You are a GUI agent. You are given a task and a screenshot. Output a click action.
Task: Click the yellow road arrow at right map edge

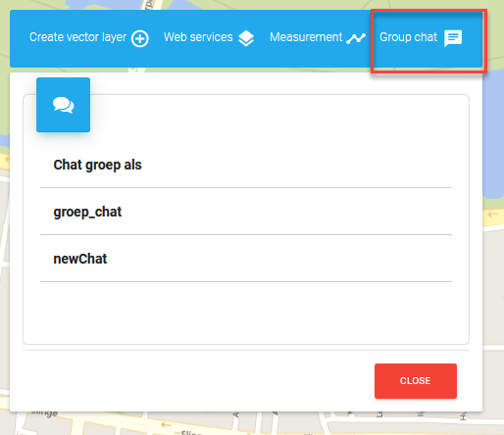pos(492,215)
